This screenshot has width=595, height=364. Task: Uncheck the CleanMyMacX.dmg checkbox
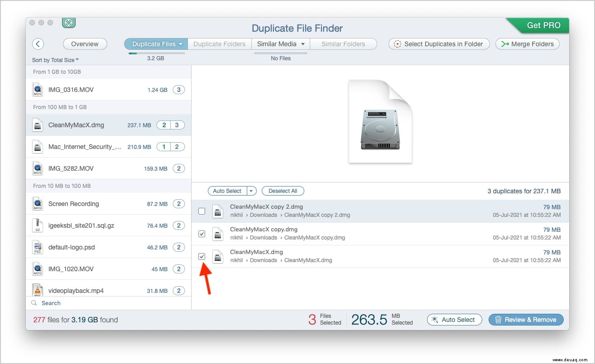[202, 256]
